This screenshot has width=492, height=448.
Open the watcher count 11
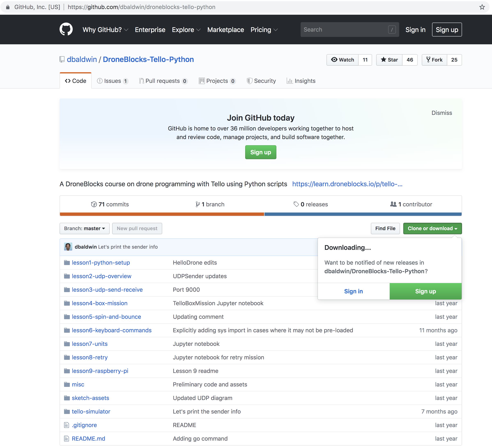(365, 60)
